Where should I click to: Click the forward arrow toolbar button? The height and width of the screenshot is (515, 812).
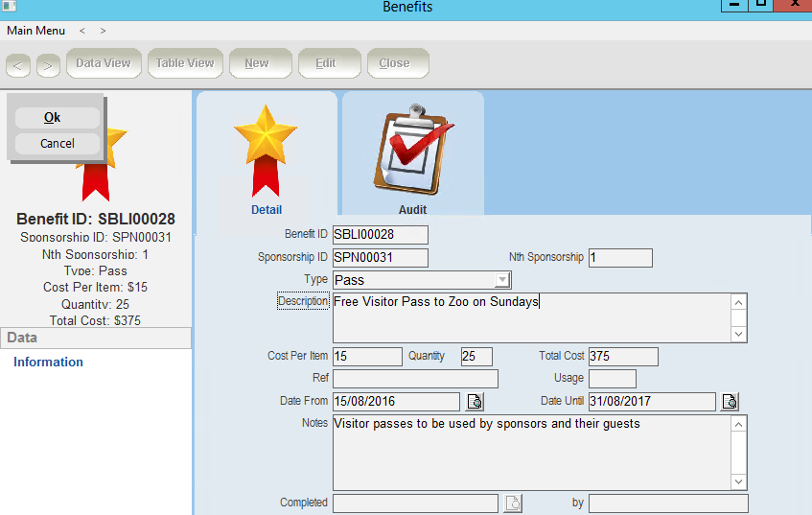48,64
